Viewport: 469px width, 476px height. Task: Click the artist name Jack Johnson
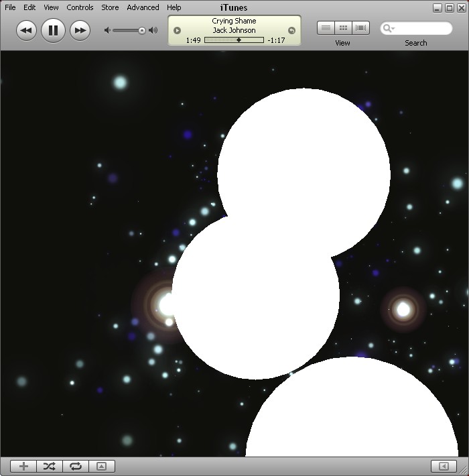click(234, 30)
